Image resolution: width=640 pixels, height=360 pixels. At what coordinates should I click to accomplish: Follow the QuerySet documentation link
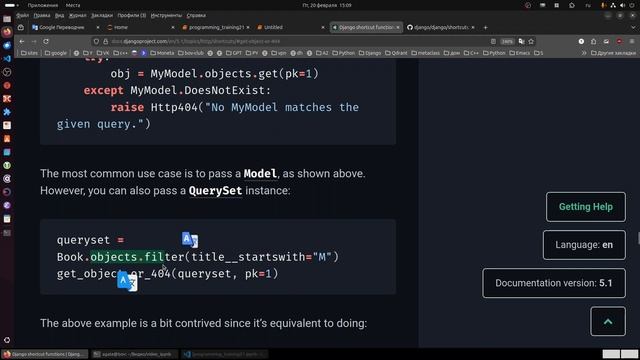pos(215,191)
